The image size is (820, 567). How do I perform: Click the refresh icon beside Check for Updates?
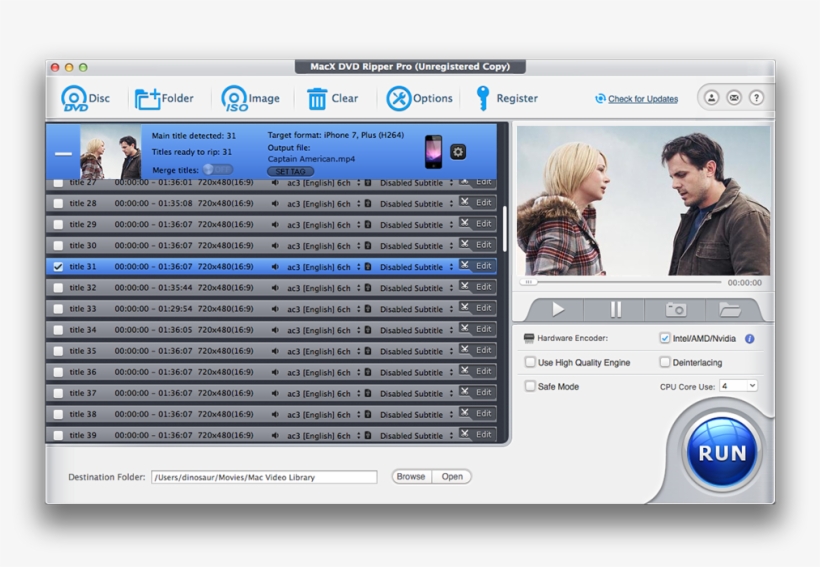click(600, 98)
